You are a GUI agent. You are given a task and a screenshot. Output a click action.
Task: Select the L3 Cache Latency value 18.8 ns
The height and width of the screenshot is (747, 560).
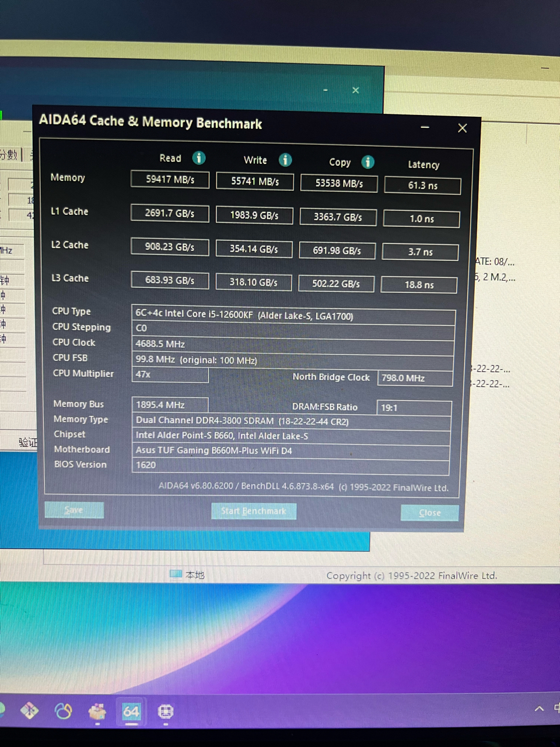click(419, 285)
